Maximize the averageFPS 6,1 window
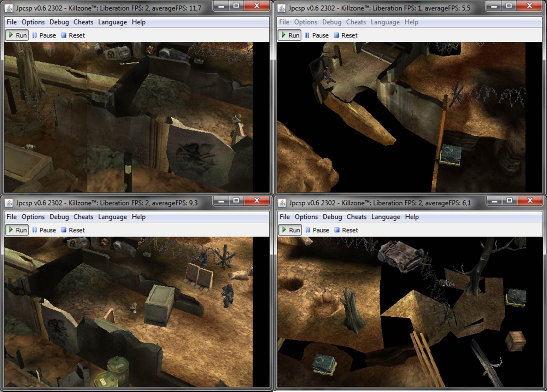 click(x=509, y=201)
